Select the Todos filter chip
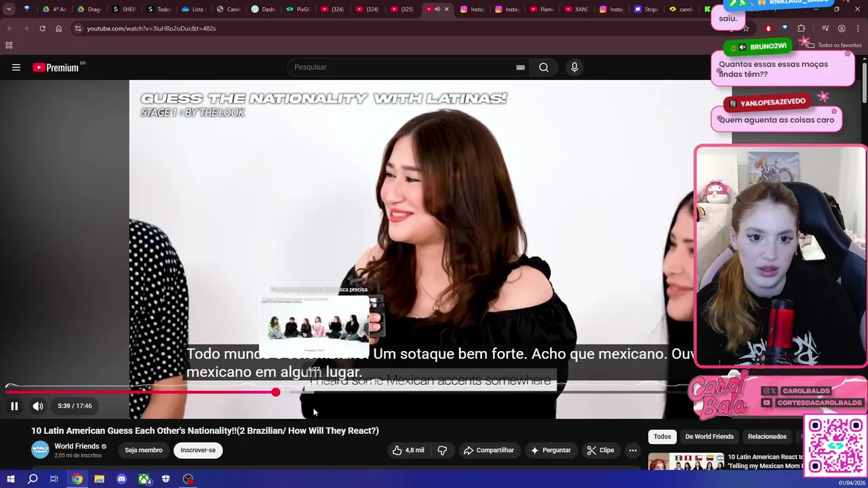Viewport: 868px width, 488px height. coord(663,436)
